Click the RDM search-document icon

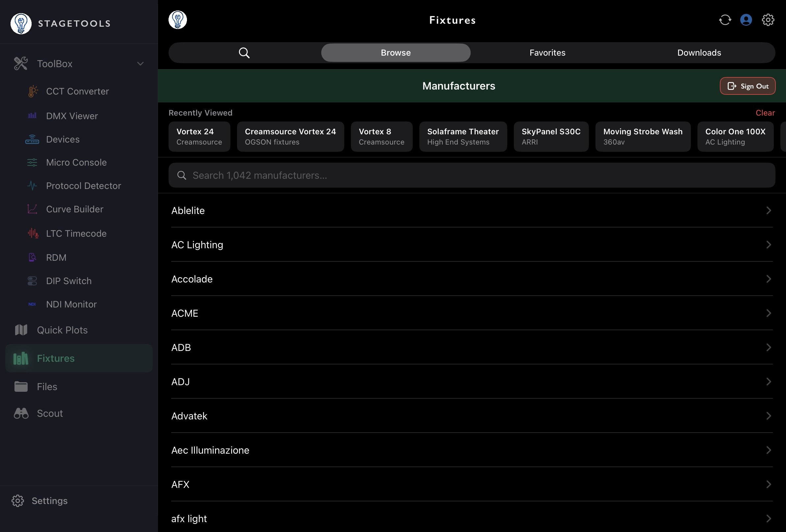point(32,257)
